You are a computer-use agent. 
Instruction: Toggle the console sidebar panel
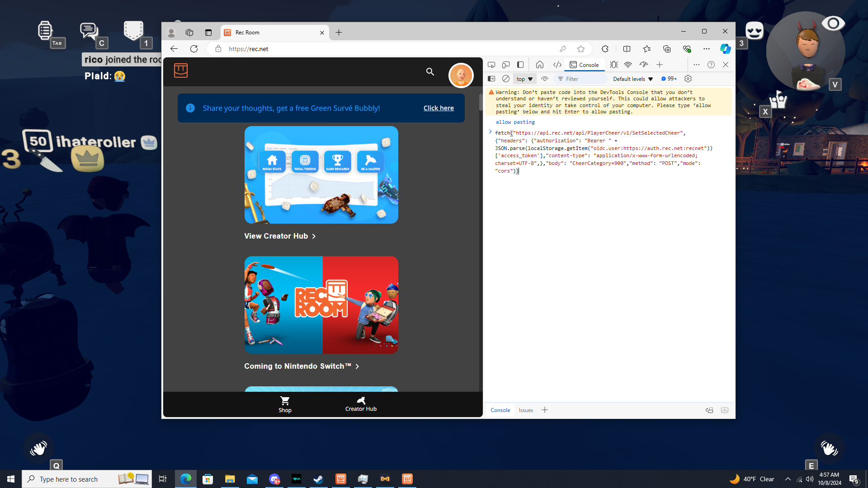coord(491,79)
